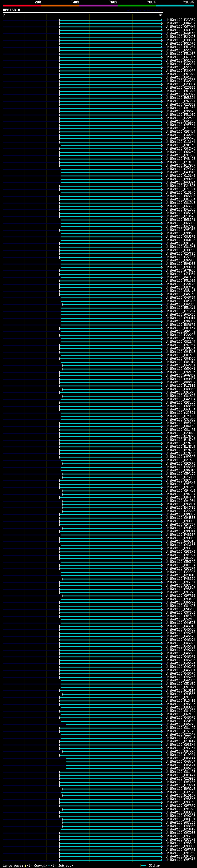Select the UniRef100_A8QKF1 label

(180, 819)
